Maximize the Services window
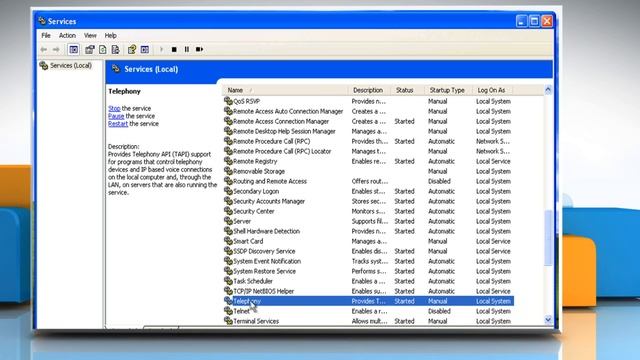This screenshot has width=640, height=360. click(534, 21)
